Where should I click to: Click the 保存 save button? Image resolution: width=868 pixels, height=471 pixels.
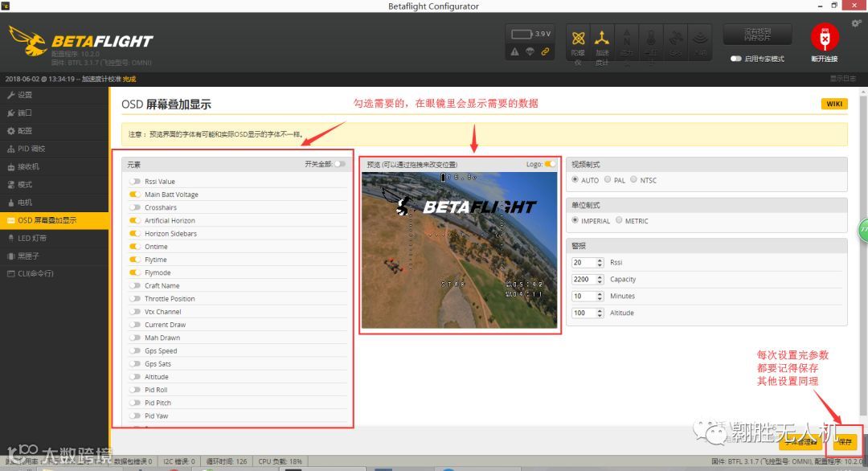(845, 442)
